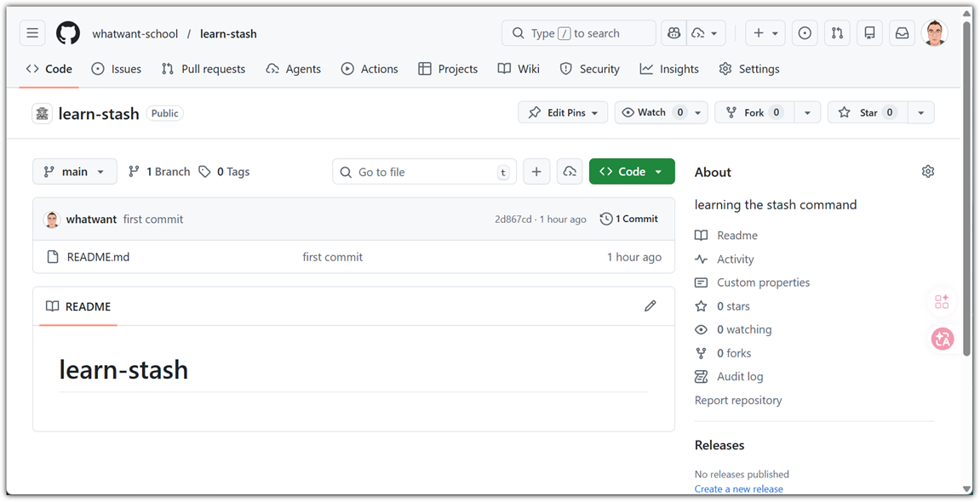Viewport: 980px width, 502px height.
Task: Open the Agents tab
Action: [x=294, y=69]
